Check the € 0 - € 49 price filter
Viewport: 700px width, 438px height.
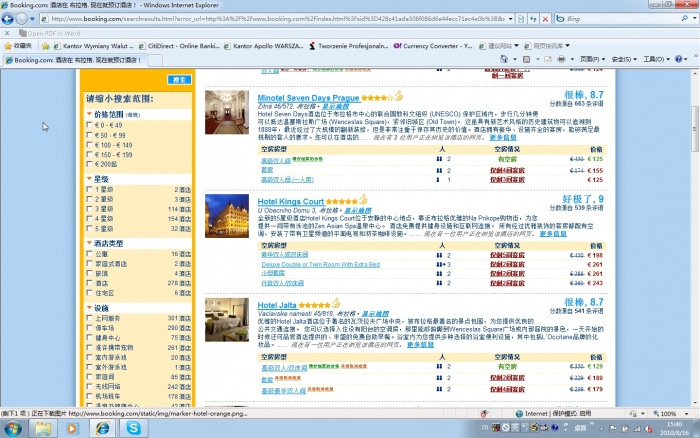(90, 126)
